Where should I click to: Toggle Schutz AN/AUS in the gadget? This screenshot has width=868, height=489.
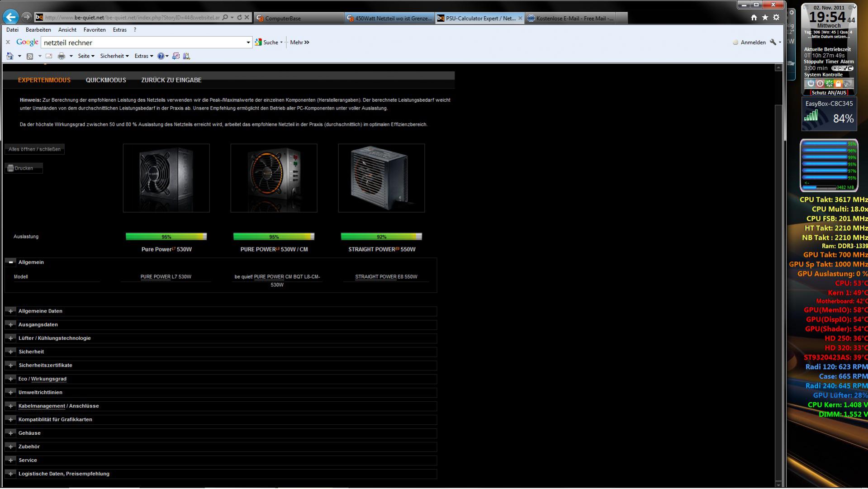[829, 92]
